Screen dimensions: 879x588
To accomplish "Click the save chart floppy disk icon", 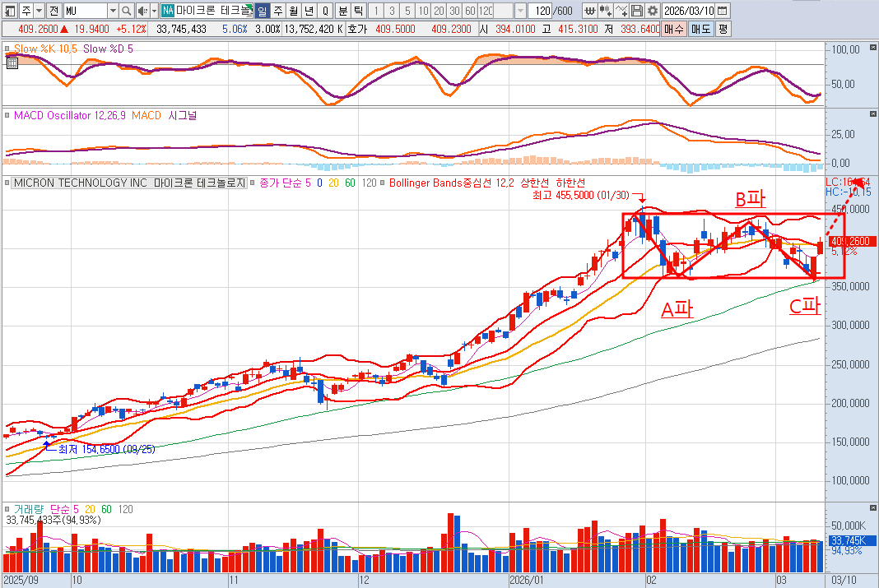I will [x=637, y=11].
